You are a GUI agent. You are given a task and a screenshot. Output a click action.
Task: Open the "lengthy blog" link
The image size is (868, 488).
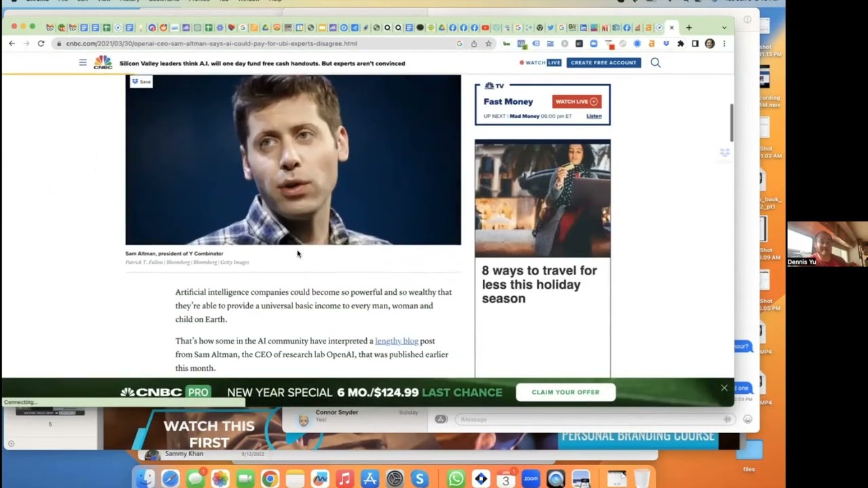pos(396,341)
